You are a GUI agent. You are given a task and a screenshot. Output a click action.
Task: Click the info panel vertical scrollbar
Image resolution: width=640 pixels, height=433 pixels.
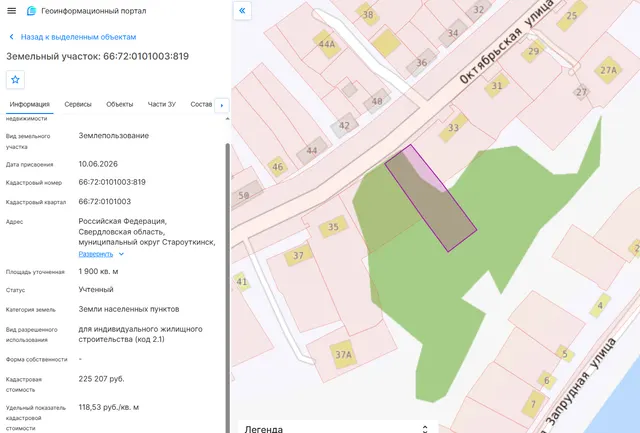click(x=228, y=286)
